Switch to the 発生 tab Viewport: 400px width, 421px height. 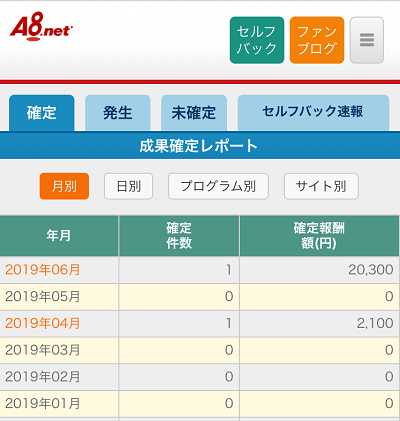click(118, 113)
